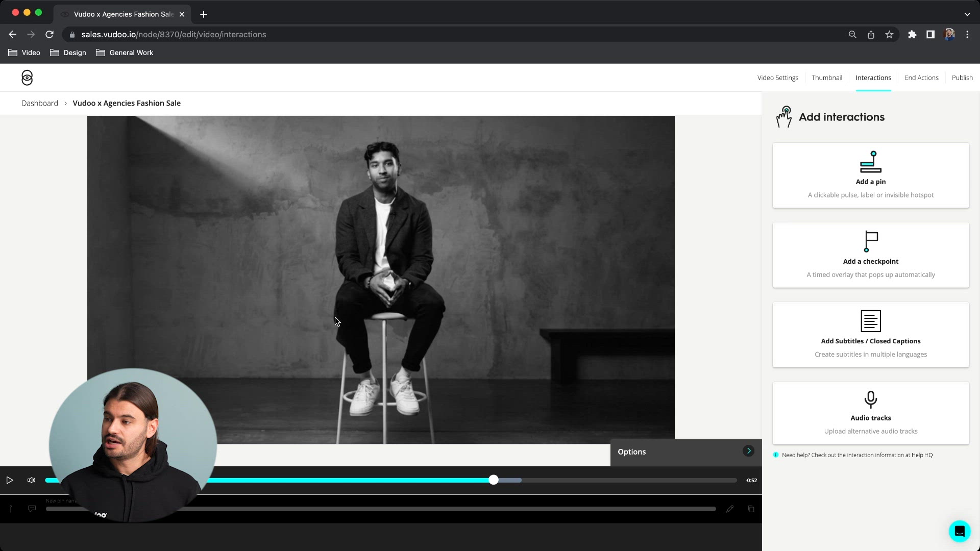
Task: Click the video progress slider handle
Action: click(x=493, y=480)
